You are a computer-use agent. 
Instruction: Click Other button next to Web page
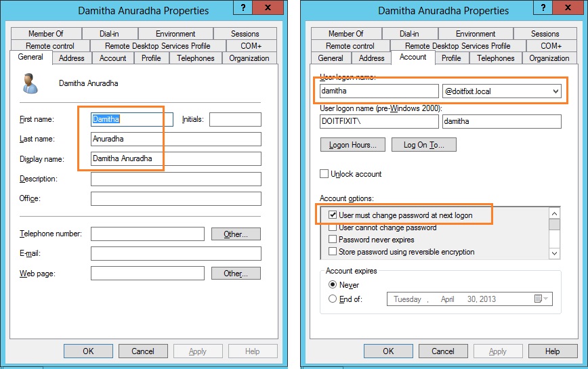pyautogui.click(x=236, y=273)
